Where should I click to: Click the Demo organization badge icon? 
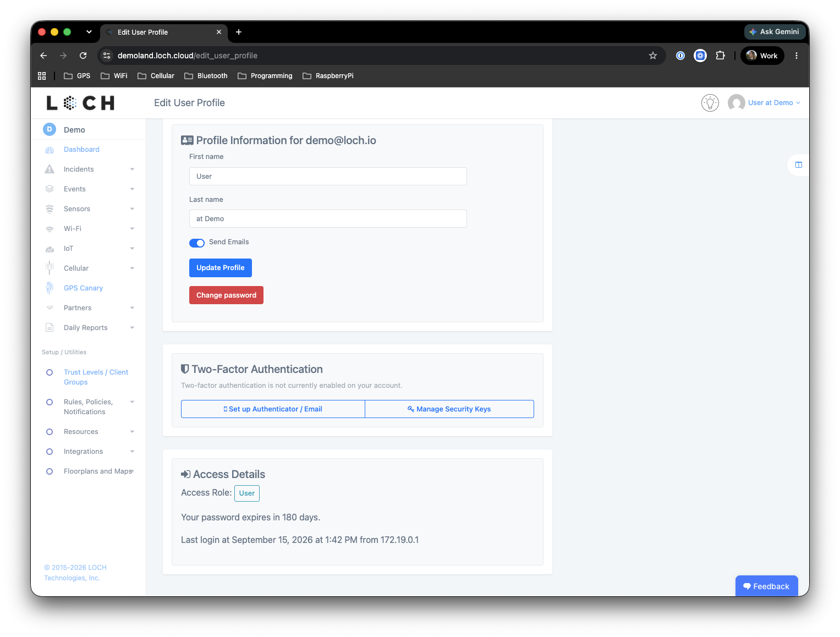coord(50,129)
